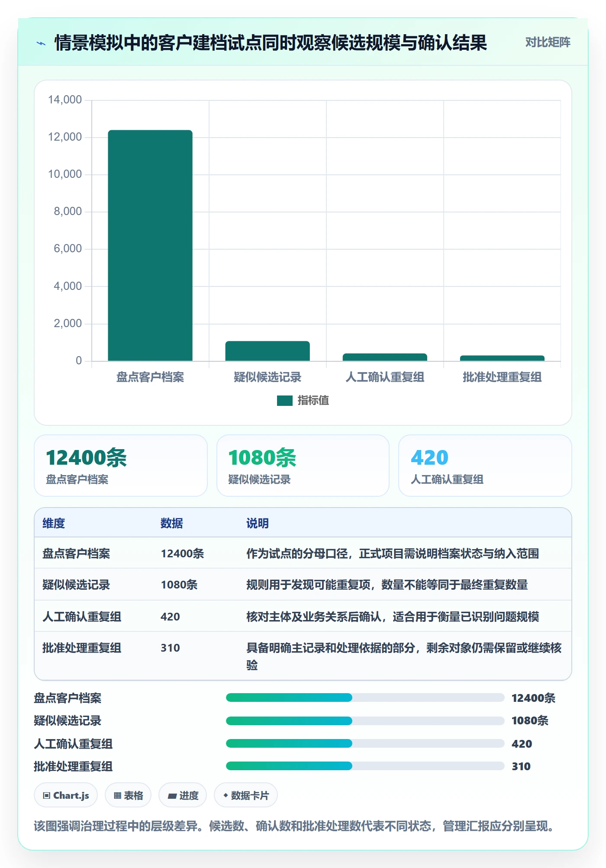Select the 表格 tag chip
606x868 pixels.
point(128,795)
